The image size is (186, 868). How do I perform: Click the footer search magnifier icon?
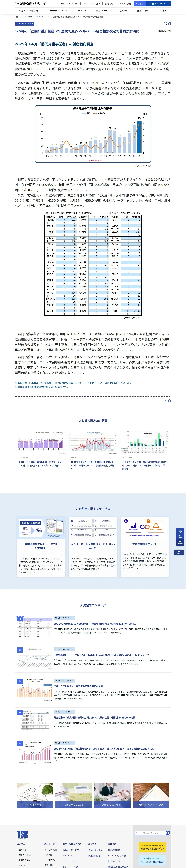pos(168,833)
